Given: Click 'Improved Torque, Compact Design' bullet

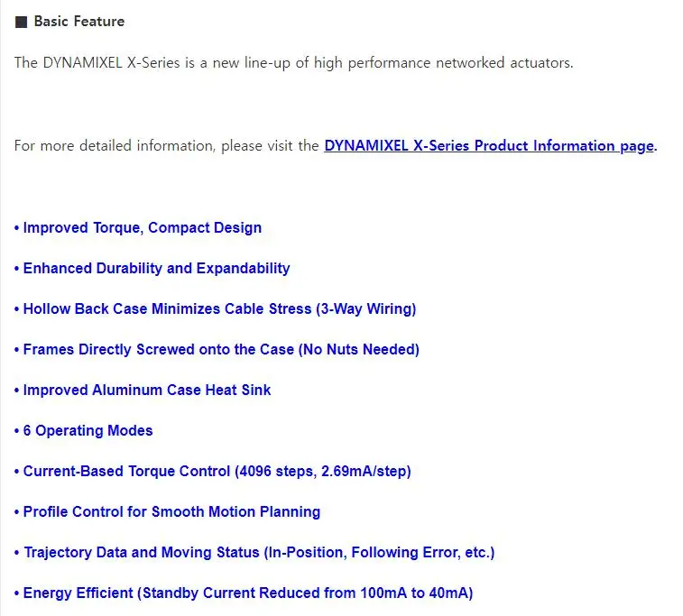Looking at the screenshot, I should click(x=138, y=227).
